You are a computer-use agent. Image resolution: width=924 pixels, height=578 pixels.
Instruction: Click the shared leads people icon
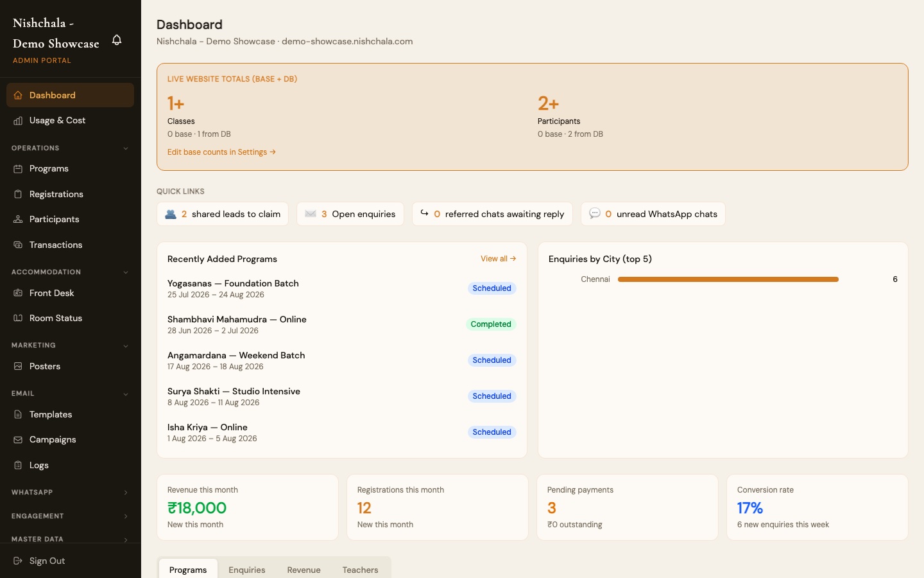[171, 215]
